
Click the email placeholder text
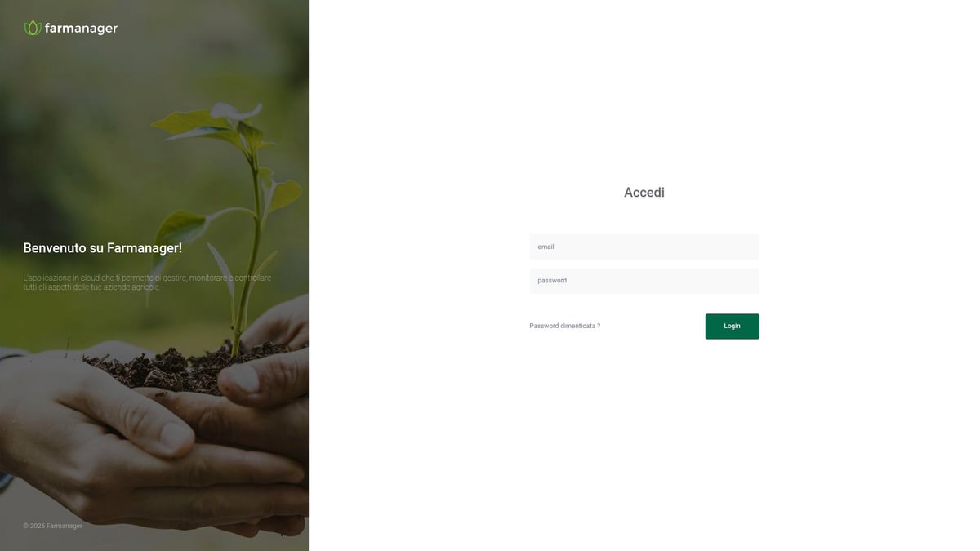546,247
